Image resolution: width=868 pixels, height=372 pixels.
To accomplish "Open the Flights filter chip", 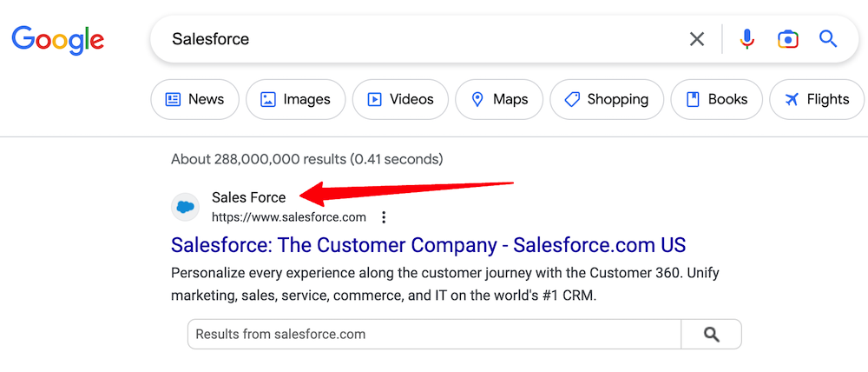I will 816,99.
